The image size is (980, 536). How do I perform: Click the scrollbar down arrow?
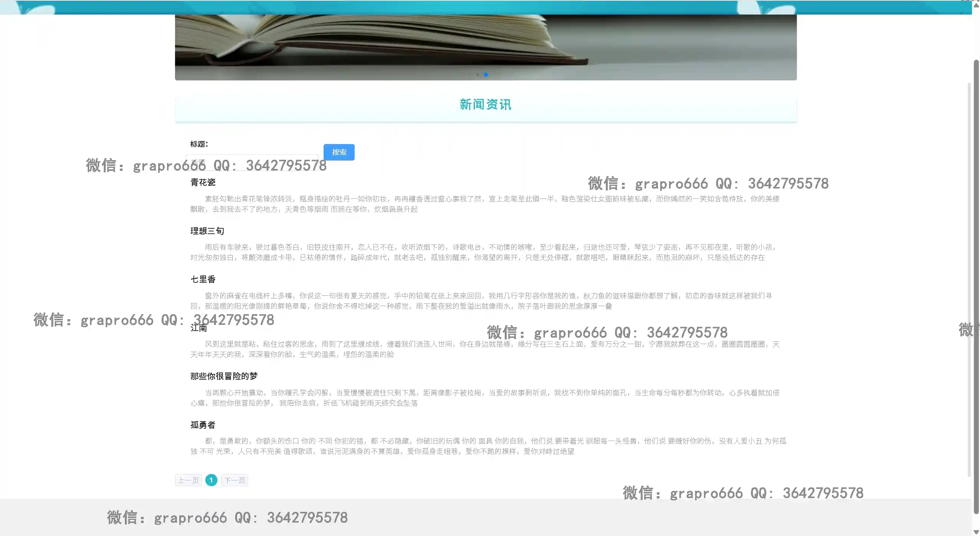(976, 532)
